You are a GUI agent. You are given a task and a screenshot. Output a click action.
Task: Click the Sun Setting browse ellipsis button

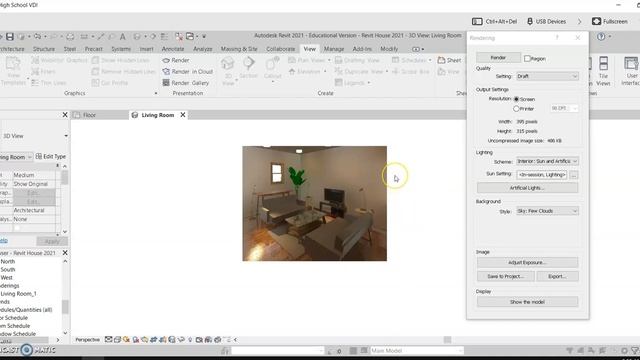(574, 175)
